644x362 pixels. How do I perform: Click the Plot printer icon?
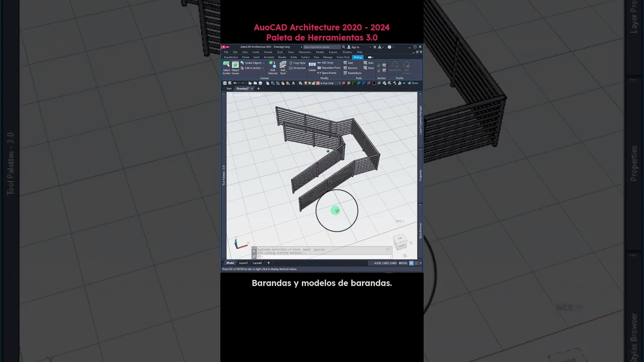[x=260, y=83]
